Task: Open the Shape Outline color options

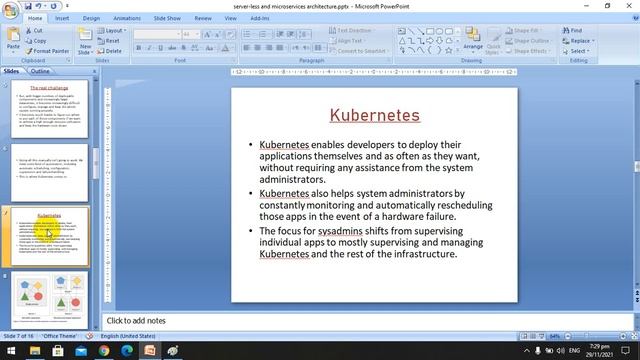Action: click(x=529, y=41)
